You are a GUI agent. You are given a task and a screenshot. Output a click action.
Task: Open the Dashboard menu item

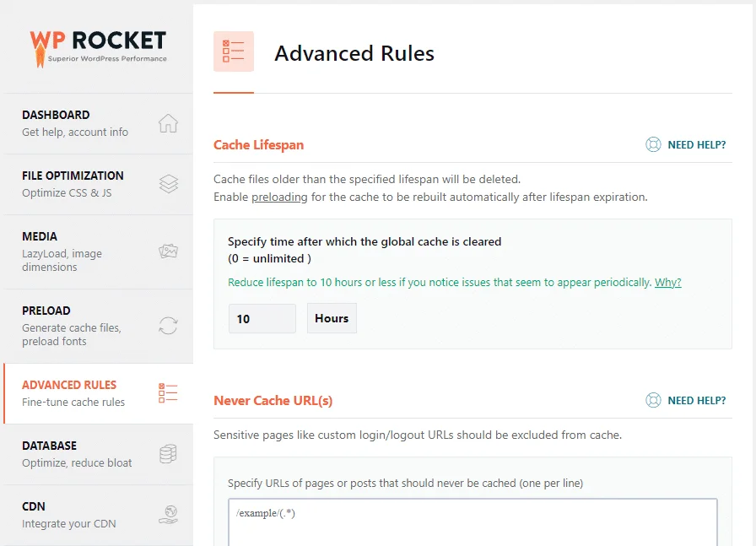76,123
